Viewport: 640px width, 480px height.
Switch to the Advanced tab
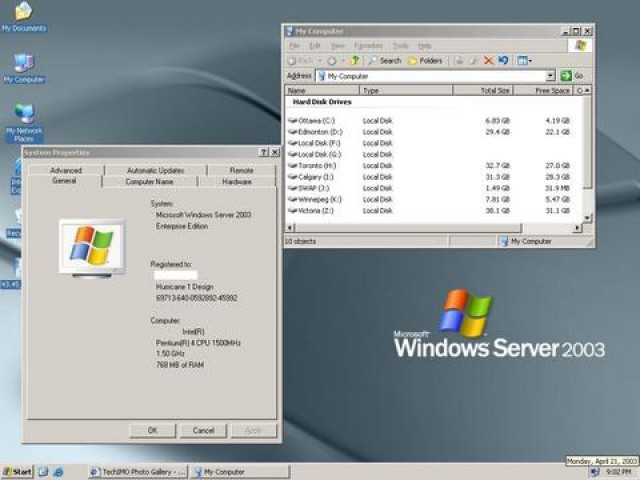tap(66, 170)
